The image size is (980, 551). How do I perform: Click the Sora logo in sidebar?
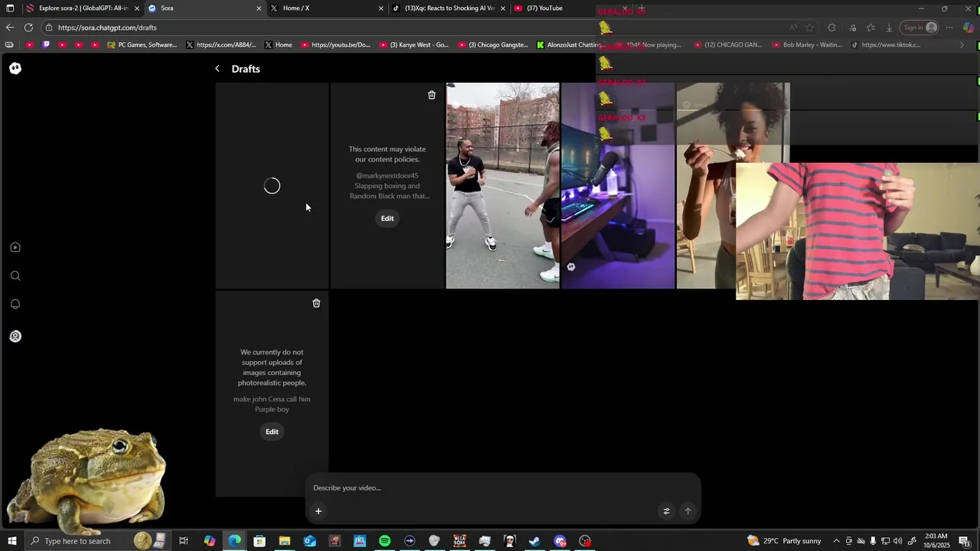click(15, 68)
